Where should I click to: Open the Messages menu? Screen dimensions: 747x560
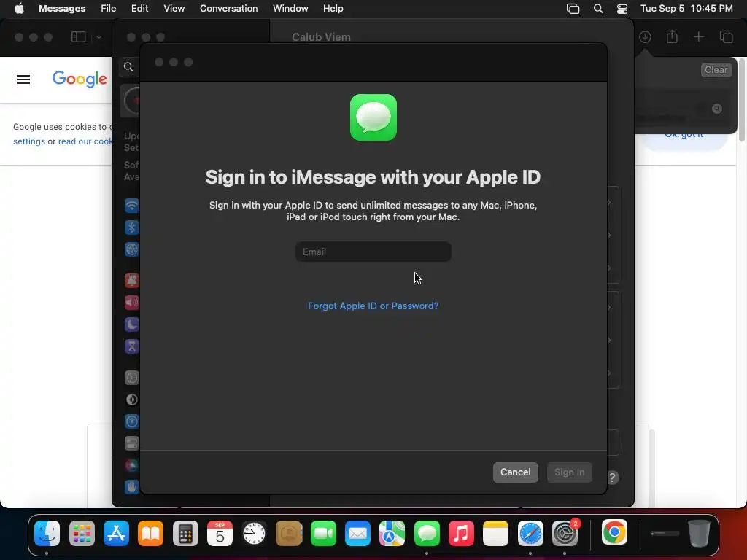pos(62,9)
